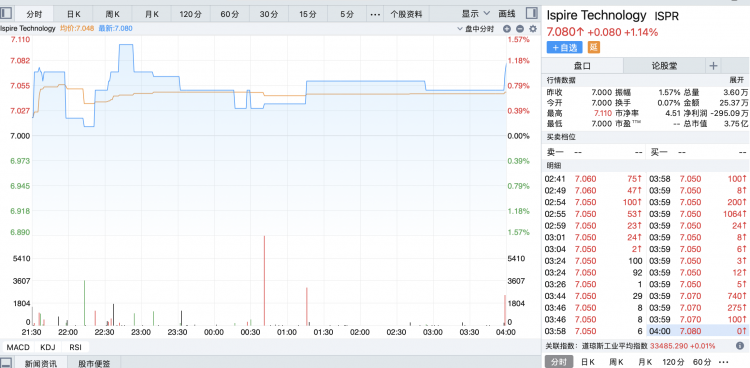This screenshot has width=750, height=368.
Task: Click the 卖一 ask level row
Action: pyautogui.click(x=595, y=152)
